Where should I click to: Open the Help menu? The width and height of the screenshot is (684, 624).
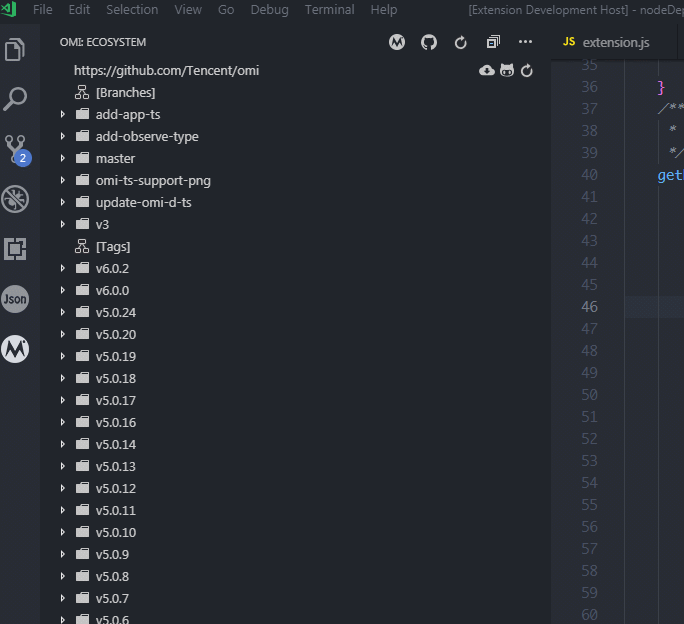[384, 10]
